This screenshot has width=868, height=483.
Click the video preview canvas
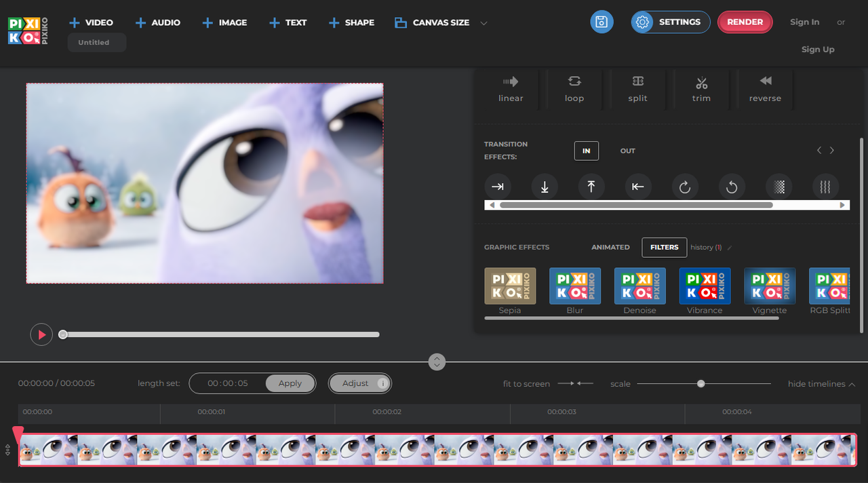coord(205,183)
